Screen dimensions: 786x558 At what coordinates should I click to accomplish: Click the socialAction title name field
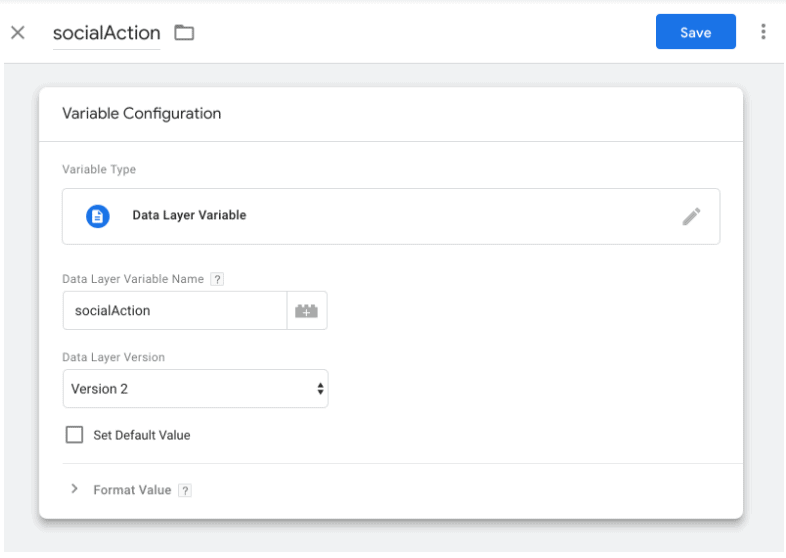pyautogui.click(x=106, y=33)
